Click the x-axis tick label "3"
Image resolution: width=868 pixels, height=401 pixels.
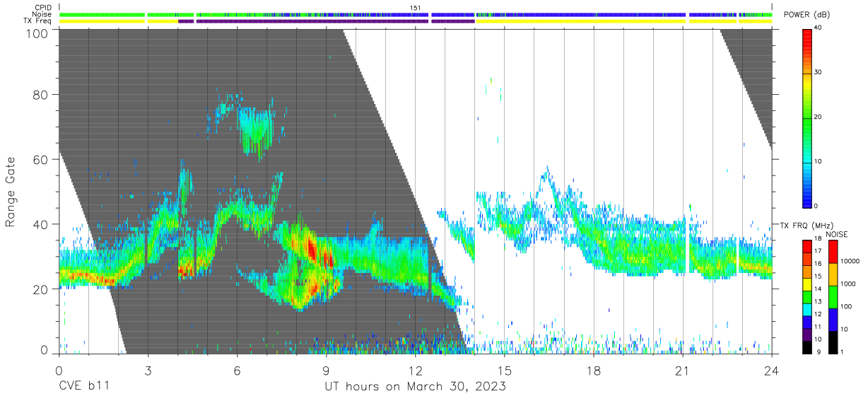click(148, 370)
